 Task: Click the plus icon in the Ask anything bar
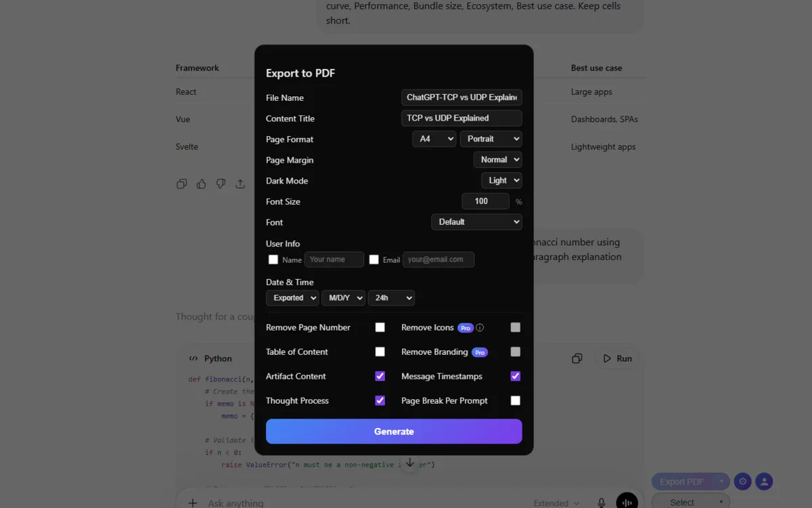193,503
